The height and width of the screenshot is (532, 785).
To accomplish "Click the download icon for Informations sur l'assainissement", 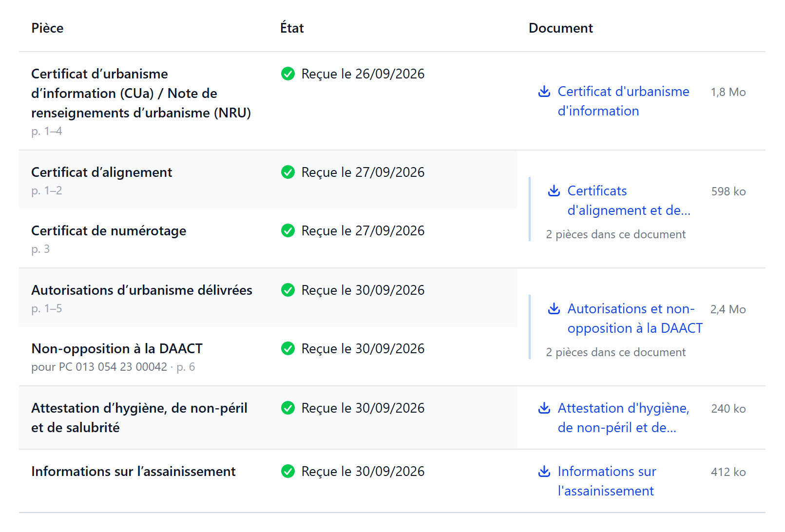I will pyautogui.click(x=544, y=472).
